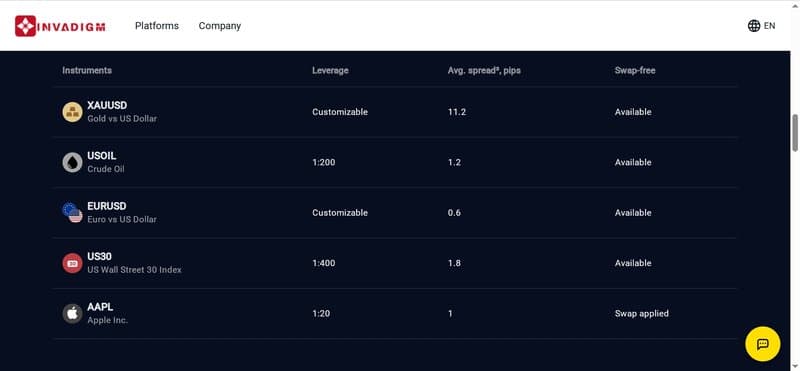Click EURUSD Customizable leverage value
Viewport: 800px width, 371px height.
340,213
